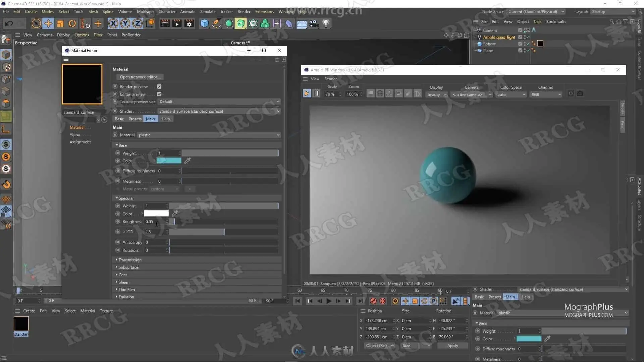Open the IPR Display beauty dropdown
This screenshot has width=644, height=362.
(x=437, y=95)
